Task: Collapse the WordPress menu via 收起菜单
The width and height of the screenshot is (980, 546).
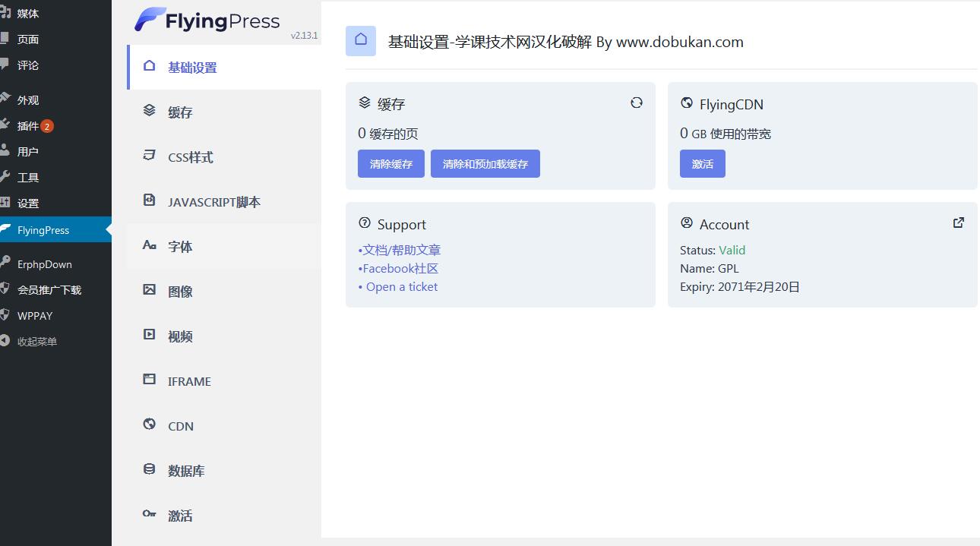Action: pos(36,342)
